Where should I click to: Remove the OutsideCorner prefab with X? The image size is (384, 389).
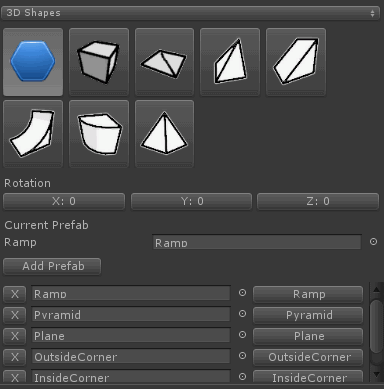click(x=15, y=357)
